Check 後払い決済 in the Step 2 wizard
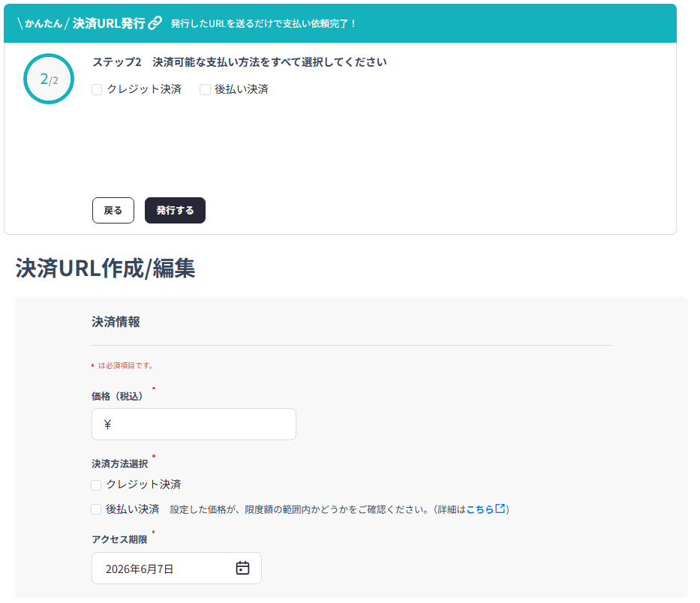Image resolution: width=700 pixels, height=603 pixels. click(x=205, y=90)
